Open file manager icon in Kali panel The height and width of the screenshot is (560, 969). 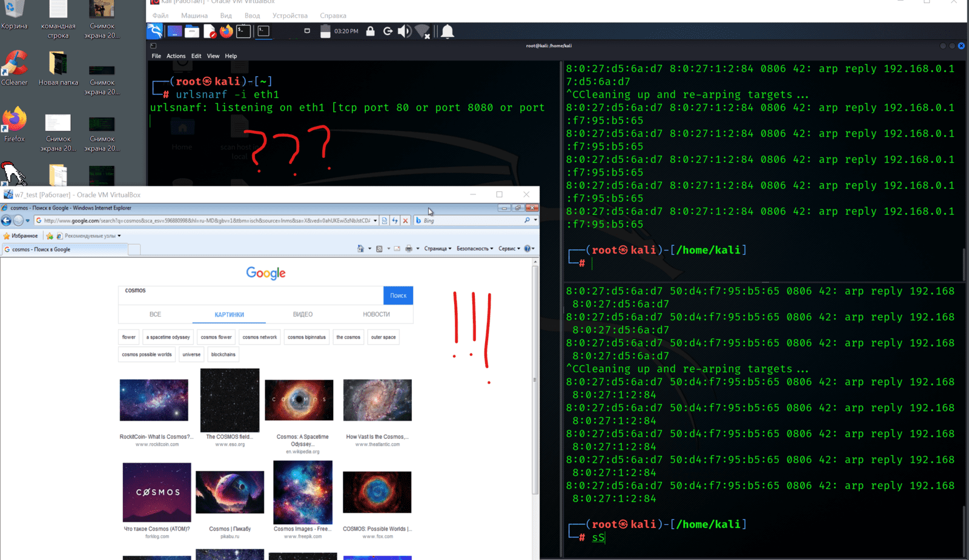(192, 31)
